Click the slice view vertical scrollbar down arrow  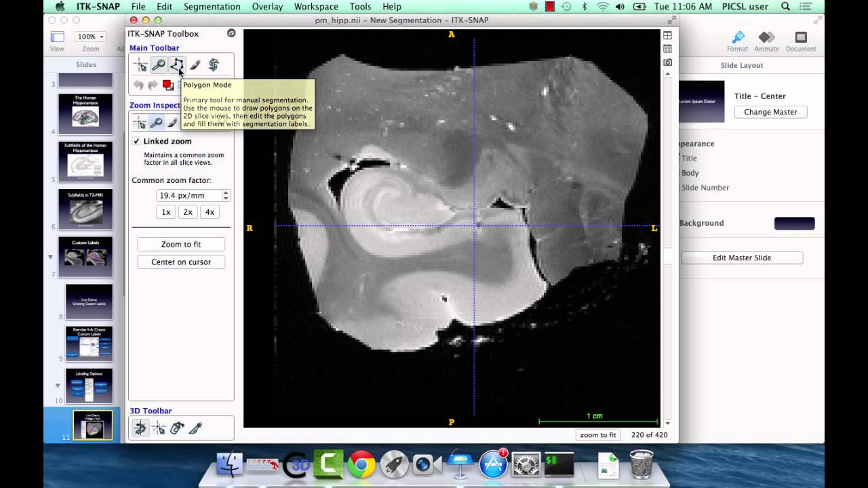pyautogui.click(x=668, y=424)
